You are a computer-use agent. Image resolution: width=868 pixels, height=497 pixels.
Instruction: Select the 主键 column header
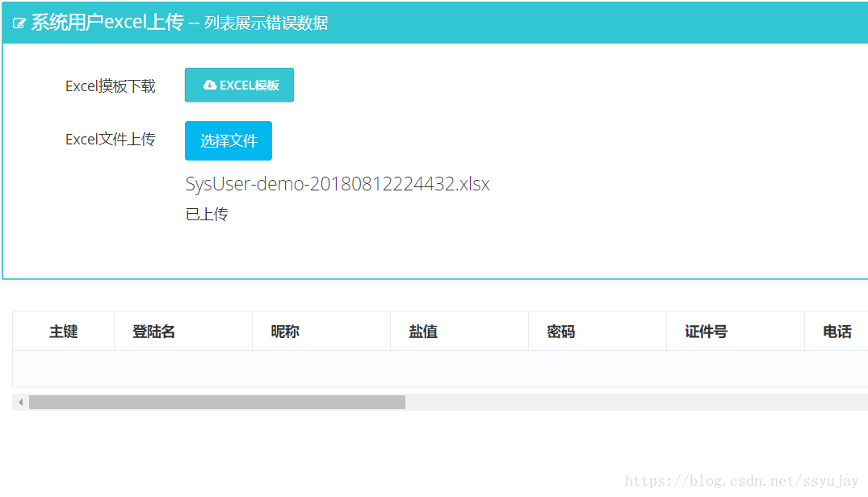64,331
